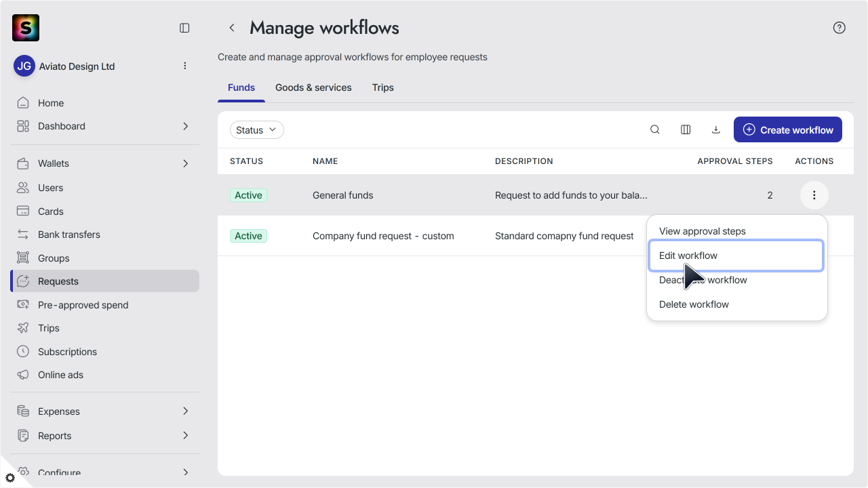
Task: Expand the Dashboard submenu
Action: click(185, 126)
